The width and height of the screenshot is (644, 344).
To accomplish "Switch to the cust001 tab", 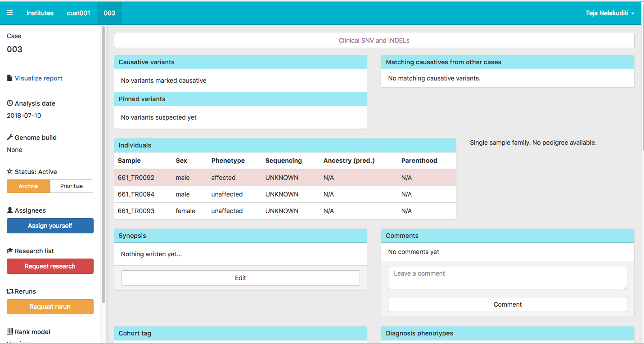I will (78, 13).
